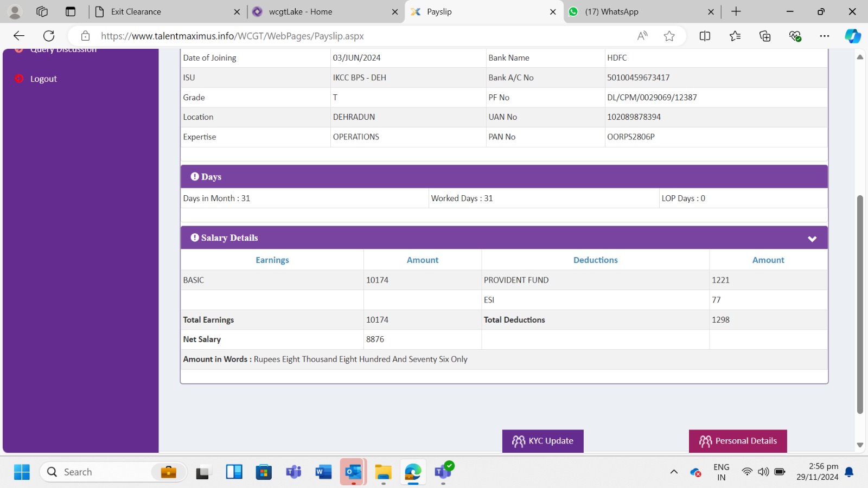Viewport: 868px width, 488px height.
Task: Click Logout in the sidebar
Action: point(43,79)
